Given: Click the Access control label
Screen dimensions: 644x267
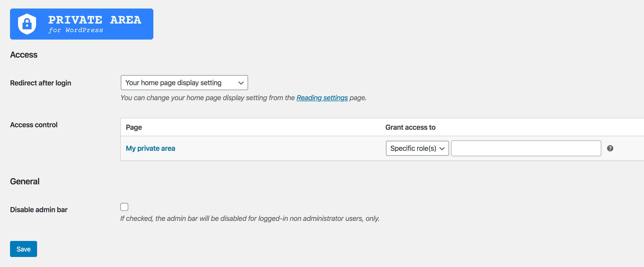Looking at the screenshot, I should point(34,125).
